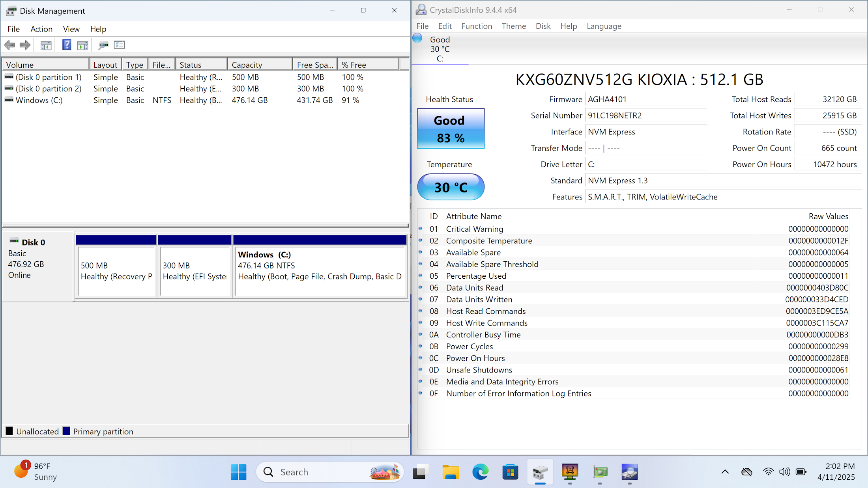
Task: Open File Explorer from the taskbar
Action: [451, 472]
